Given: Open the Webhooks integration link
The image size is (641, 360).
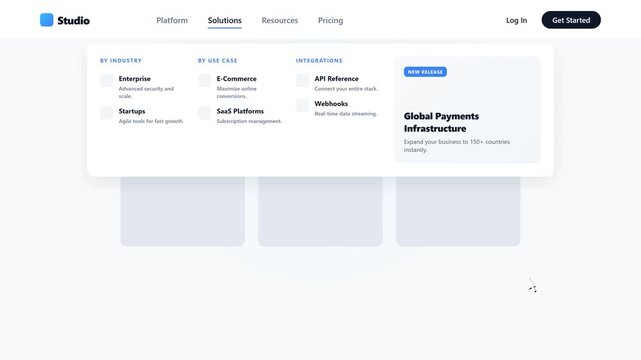Looking at the screenshot, I should pos(331,104).
